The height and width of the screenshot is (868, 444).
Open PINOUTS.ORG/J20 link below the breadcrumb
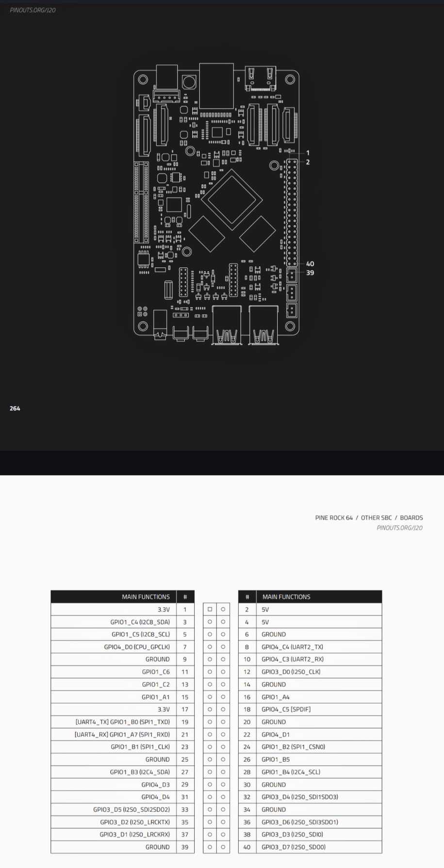399,528
